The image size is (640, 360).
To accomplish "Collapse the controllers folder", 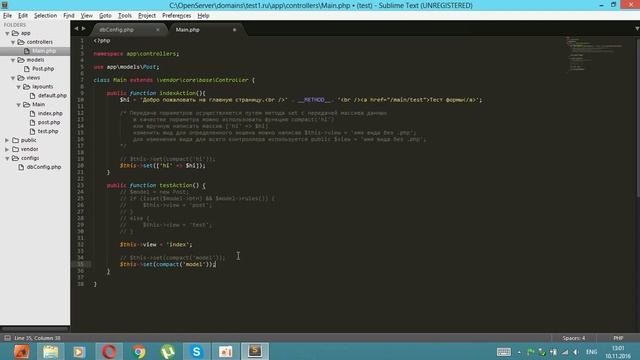I will click(x=13, y=42).
